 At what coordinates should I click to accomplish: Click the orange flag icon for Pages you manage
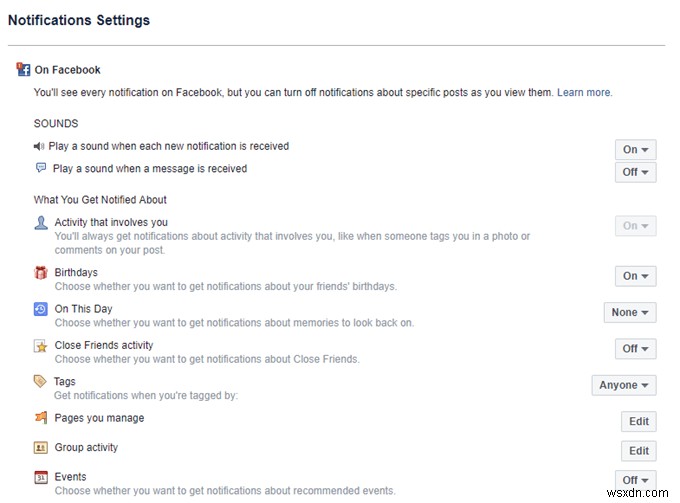(41, 418)
